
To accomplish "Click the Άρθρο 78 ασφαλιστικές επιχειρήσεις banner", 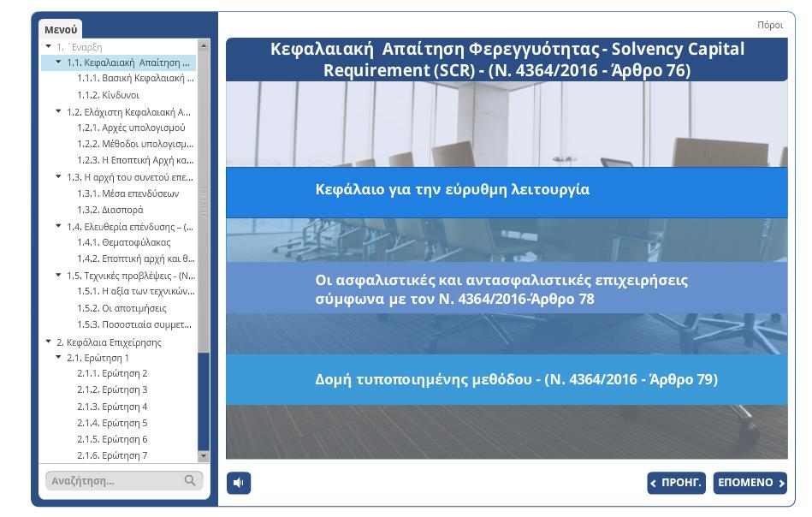I will [507, 288].
